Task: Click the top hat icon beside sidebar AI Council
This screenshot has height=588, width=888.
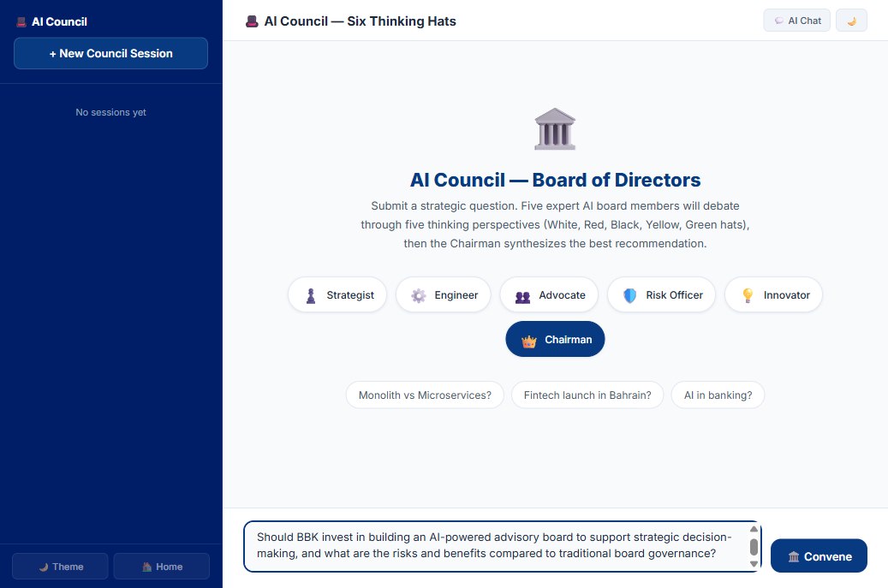Action: (x=21, y=22)
